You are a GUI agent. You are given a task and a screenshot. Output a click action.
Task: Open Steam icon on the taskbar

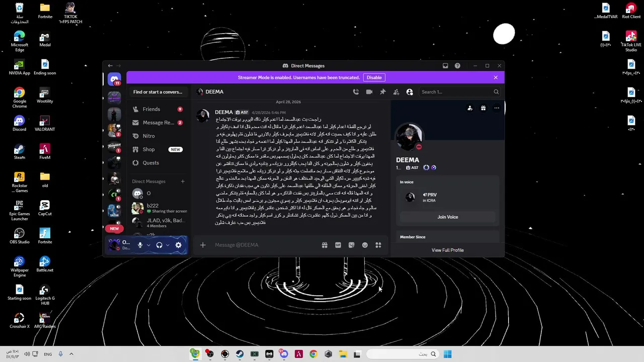pyautogui.click(x=239, y=354)
